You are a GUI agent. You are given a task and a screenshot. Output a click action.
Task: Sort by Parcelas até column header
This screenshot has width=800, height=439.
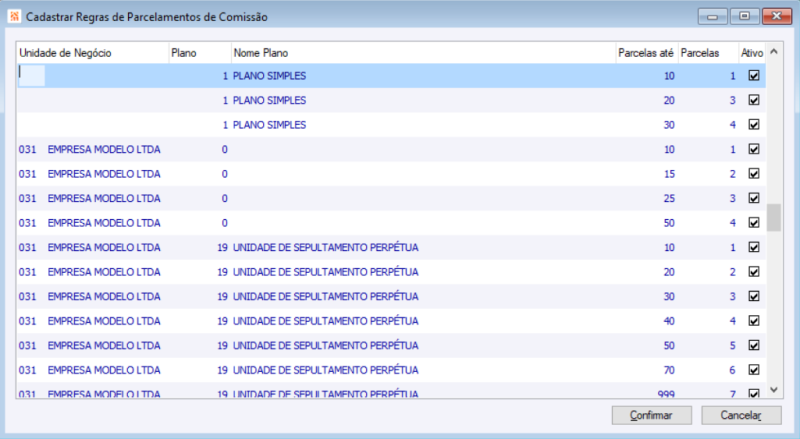coord(647,53)
